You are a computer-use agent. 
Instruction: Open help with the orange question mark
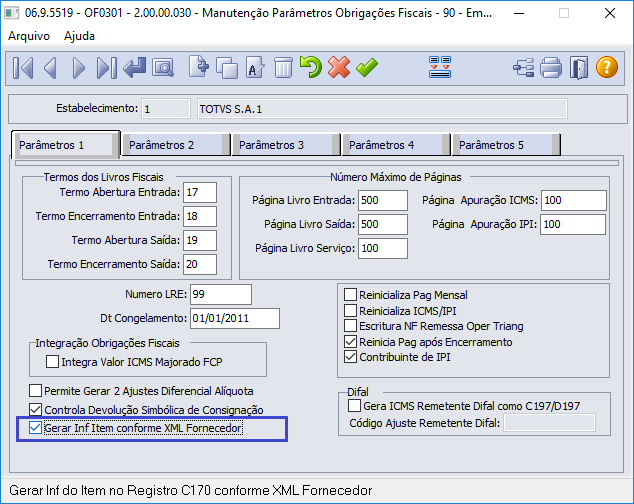607,67
